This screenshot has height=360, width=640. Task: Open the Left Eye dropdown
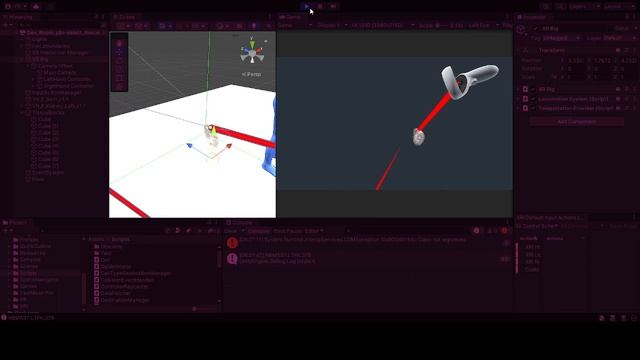(x=484, y=25)
